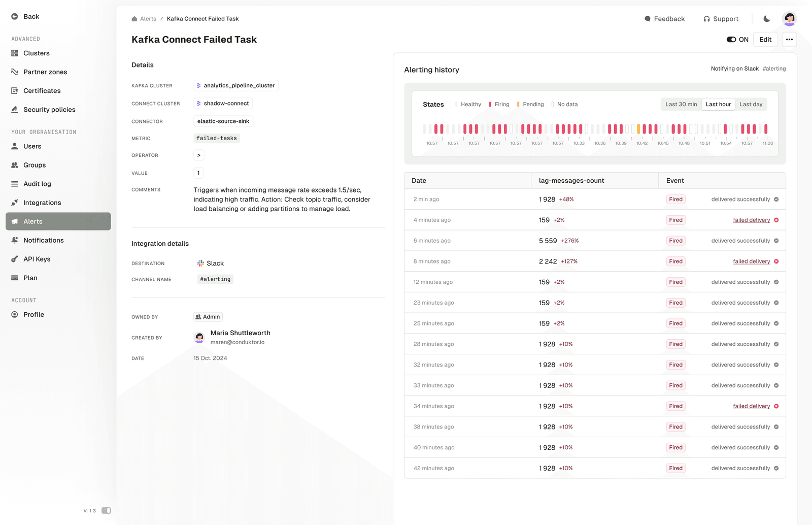Image resolution: width=812 pixels, height=525 pixels.
Task: Open your profile via the avatar image
Action: pyautogui.click(x=789, y=19)
